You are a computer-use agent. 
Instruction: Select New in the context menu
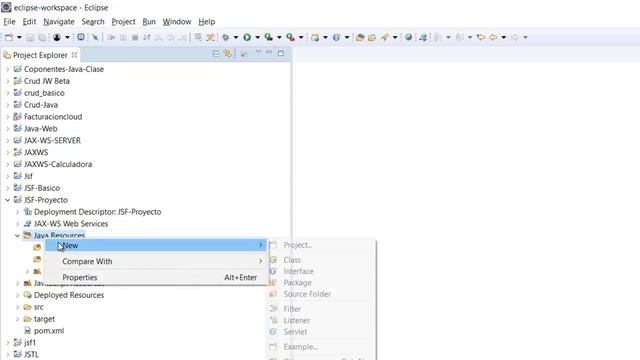[x=156, y=245]
